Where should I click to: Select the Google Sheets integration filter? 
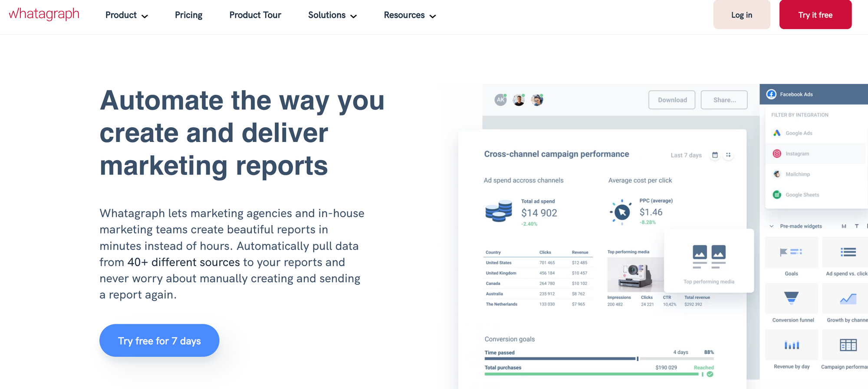815,194
